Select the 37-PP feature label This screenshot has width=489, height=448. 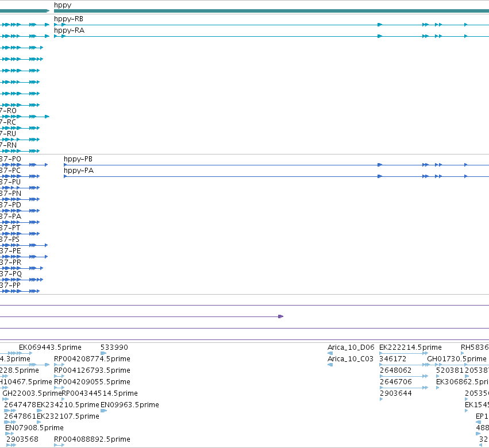click(x=10, y=285)
